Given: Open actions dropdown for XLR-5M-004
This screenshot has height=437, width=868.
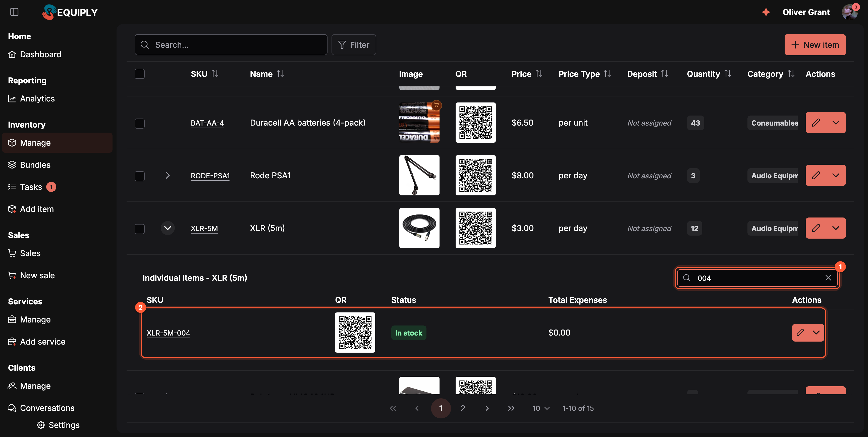Looking at the screenshot, I should point(816,333).
